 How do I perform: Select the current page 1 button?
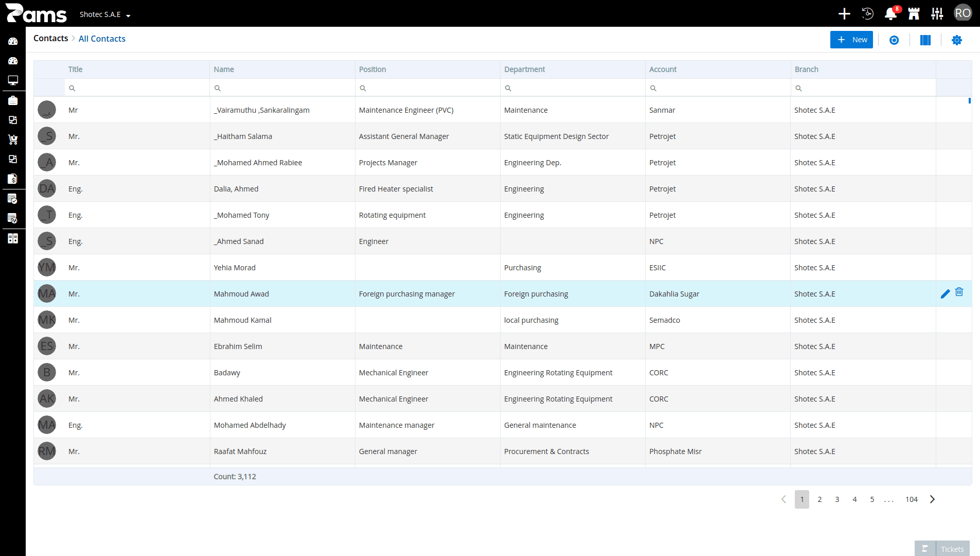[802, 499]
